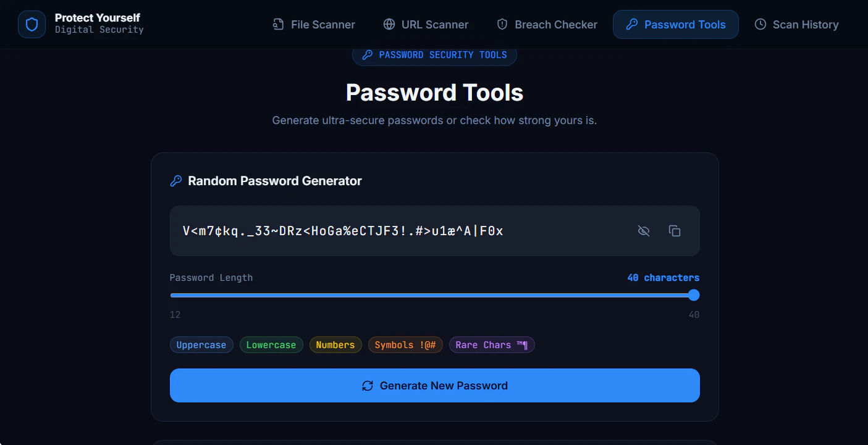This screenshot has width=868, height=445.
Task: Click the PASSWORD SECURITY TOOLS badge
Action: point(434,55)
